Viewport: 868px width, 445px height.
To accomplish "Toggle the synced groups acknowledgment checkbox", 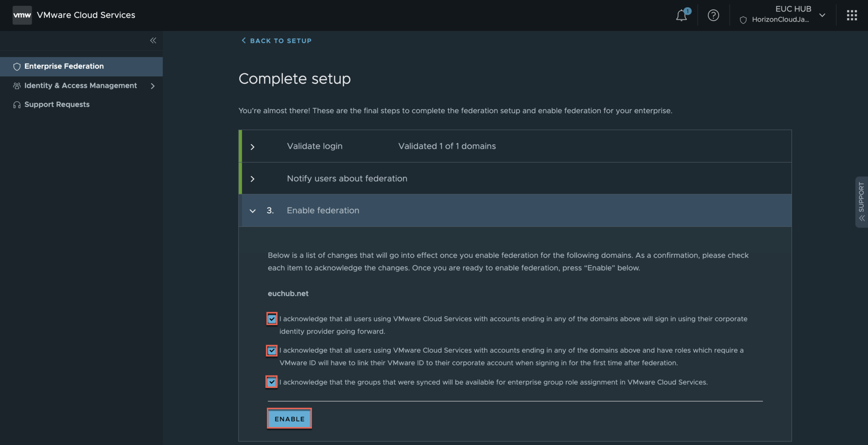I will pyautogui.click(x=272, y=382).
